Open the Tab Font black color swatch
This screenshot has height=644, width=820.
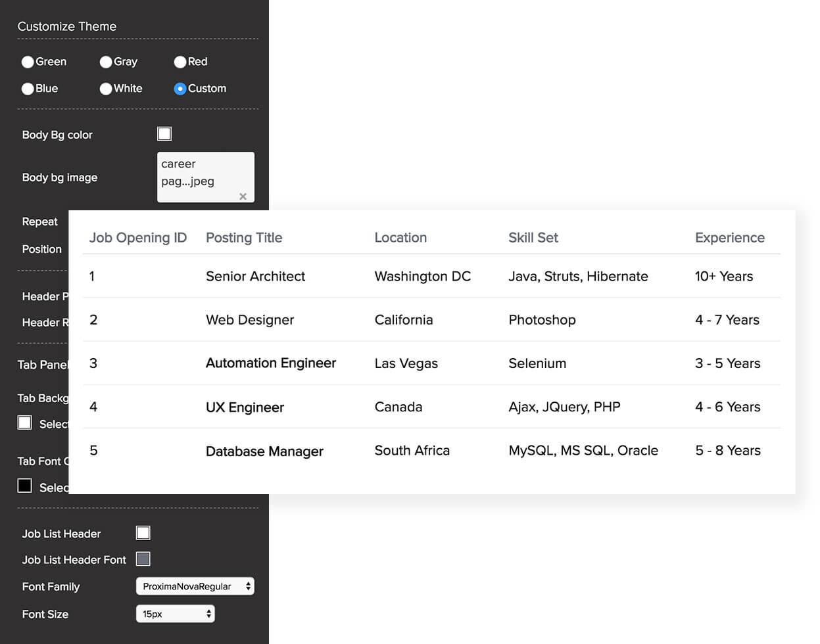[25, 486]
